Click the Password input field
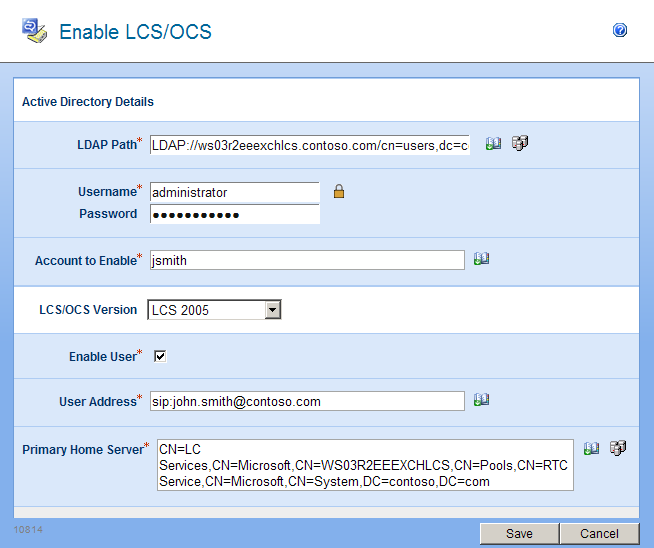 click(x=234, y=214)
